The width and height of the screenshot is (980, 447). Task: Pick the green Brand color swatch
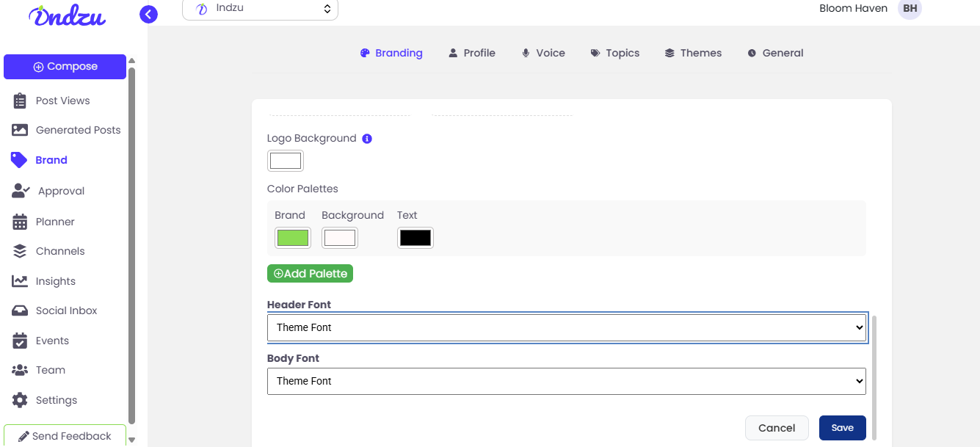pyautogui.click(x=292, y=238)
